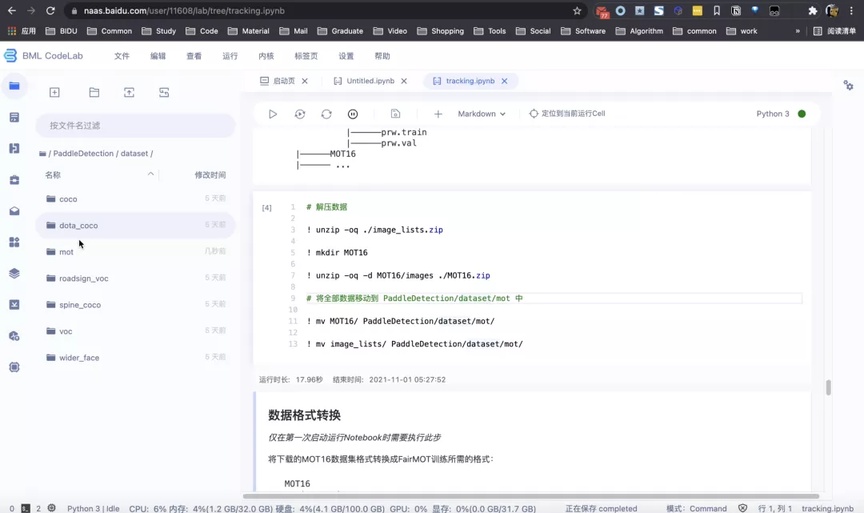
Task: Sort files by 名称 column header
Action: click(53, 175)
